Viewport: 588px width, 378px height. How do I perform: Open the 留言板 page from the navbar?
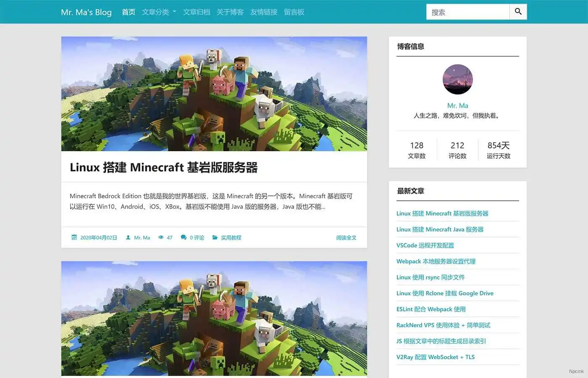coord(294,12)
